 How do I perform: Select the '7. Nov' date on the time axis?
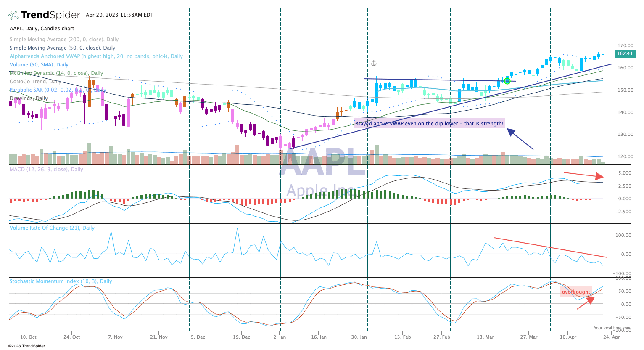pyautogui.click(x=115, y=337)
